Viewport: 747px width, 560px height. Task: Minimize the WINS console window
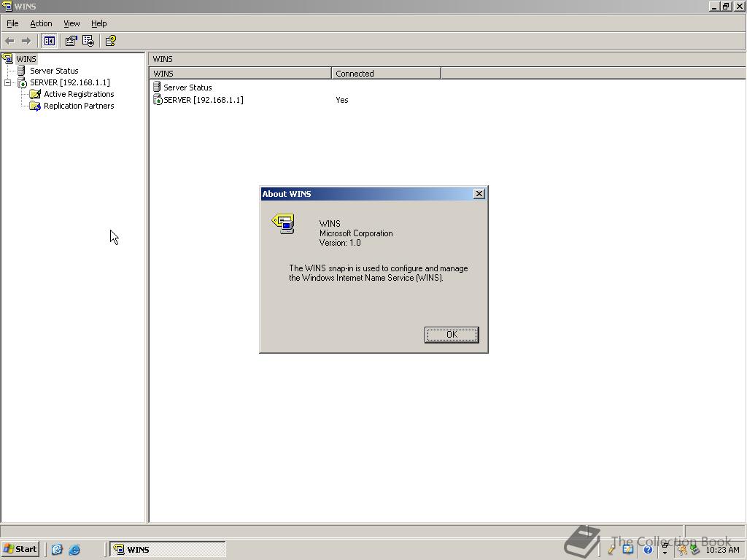[x=713, y=6]
